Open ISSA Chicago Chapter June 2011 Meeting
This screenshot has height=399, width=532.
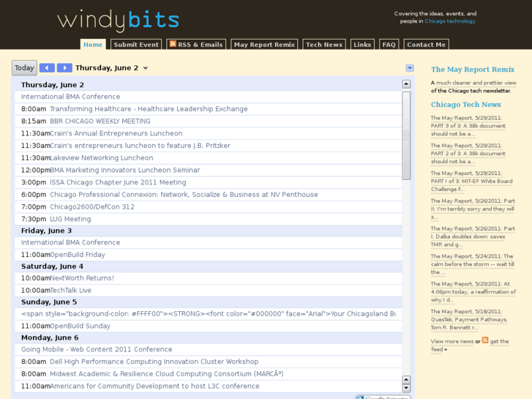(118, 182)
